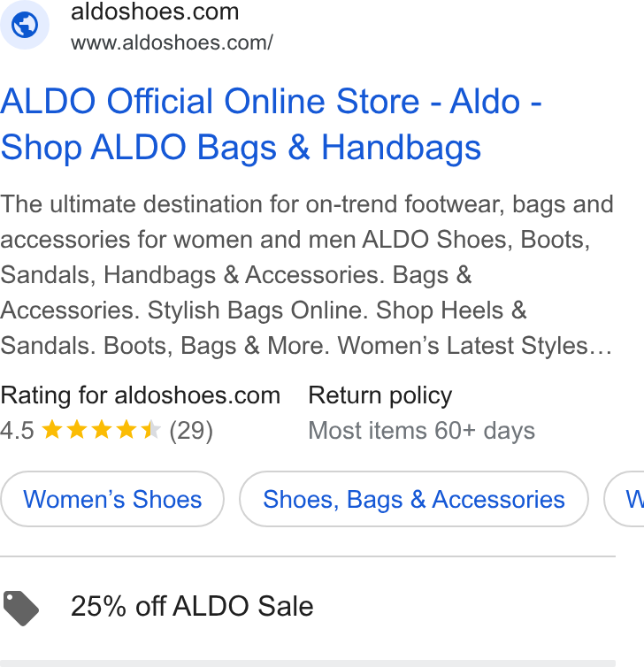The width and height of the screenshot is (644, 667).
Task: Open the ALDO Official Online Store title link
Action: point(271,124)
